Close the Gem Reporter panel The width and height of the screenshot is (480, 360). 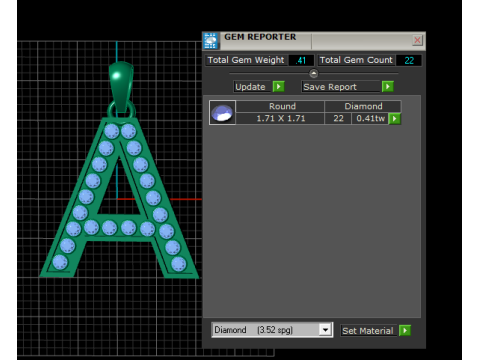coord(417,40)
